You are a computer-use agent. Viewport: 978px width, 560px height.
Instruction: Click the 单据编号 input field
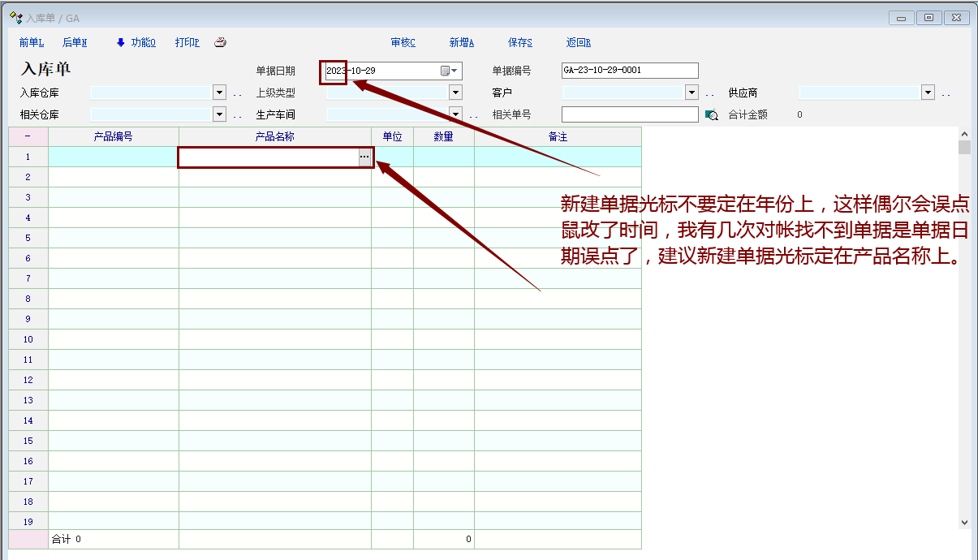click(629, 71)
